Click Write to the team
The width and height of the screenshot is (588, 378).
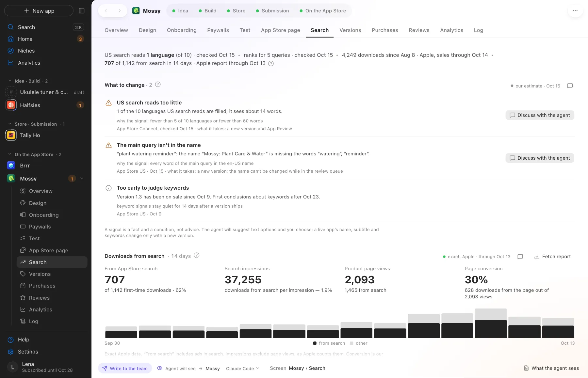(125, 369)
